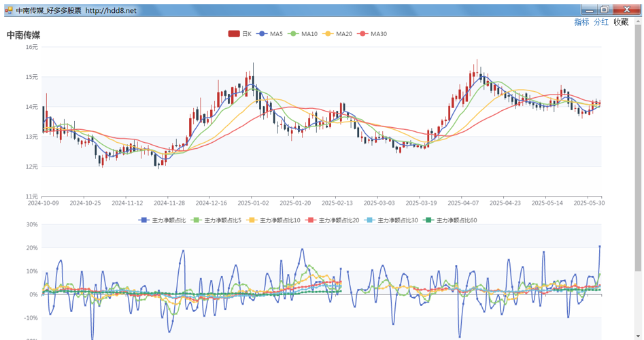This screenshot has width=644, height=340.
Task: Toggle 主力净额占比10 series legend
Action: point(273,220)
